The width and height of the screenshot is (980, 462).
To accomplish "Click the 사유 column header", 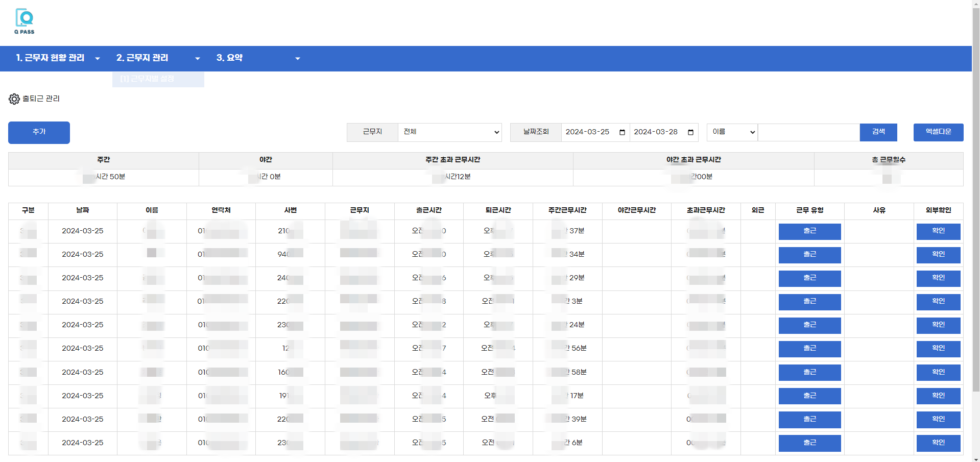I will (x=879, y=210).
